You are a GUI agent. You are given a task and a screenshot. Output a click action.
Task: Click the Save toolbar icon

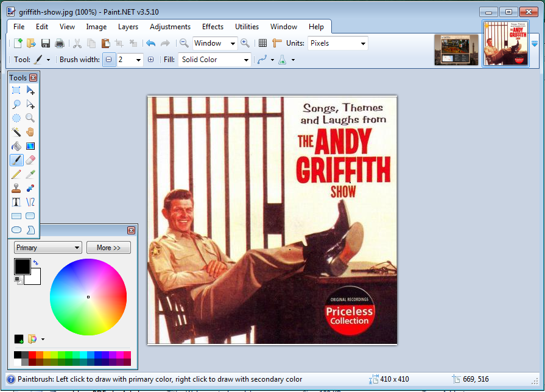(46, 43)
